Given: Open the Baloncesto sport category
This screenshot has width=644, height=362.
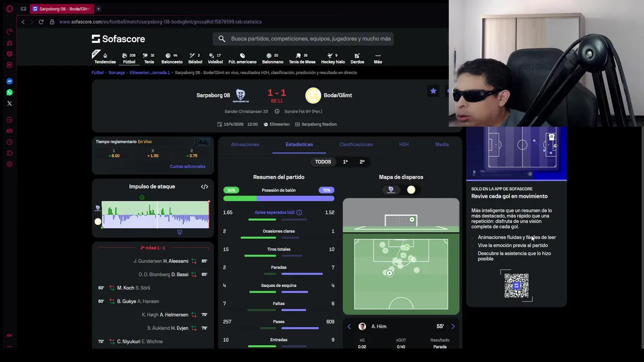Looking at the screenshot, I should tap(172, 58).
